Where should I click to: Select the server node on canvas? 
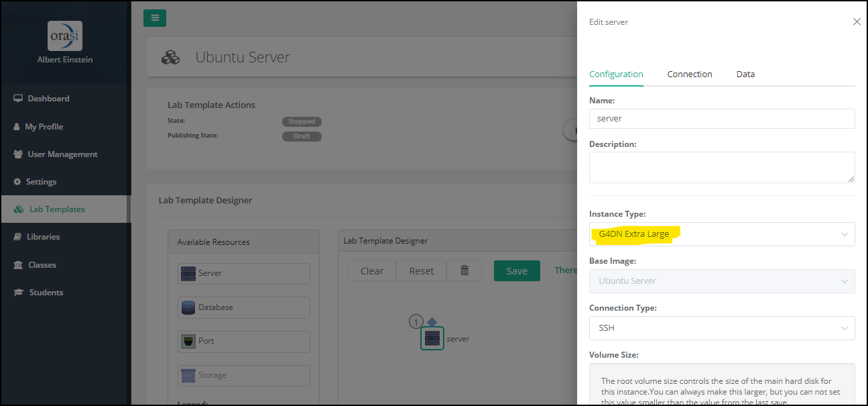(432, 338)
